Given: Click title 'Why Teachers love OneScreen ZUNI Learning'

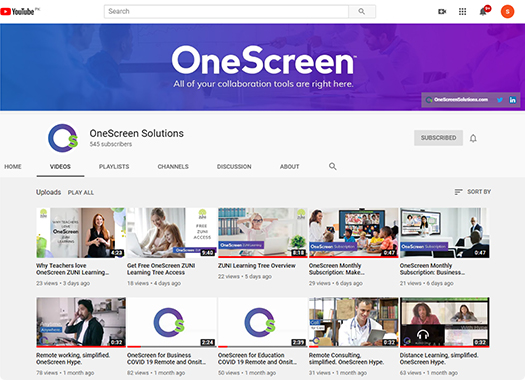Looking at the screenshot, I should click(73, 269).
